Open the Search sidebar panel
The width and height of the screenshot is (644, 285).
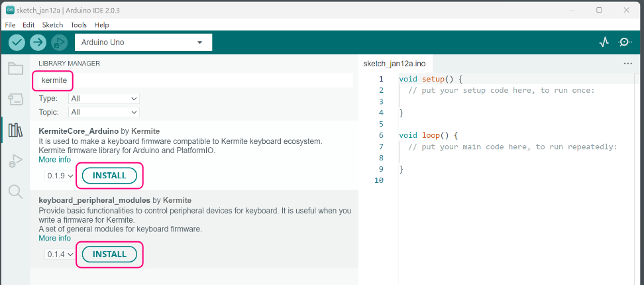[x=15, y=192]
